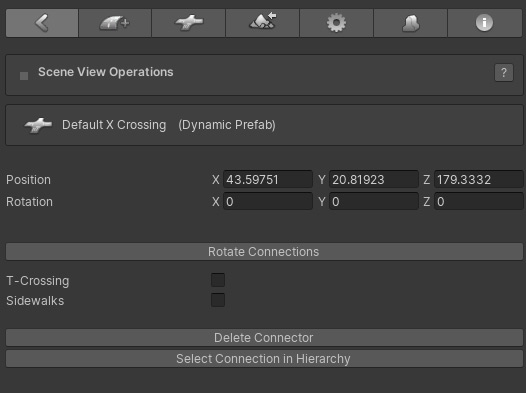Click the Rotate Connections button
Image resolution: width=526 pixels, height=393 pixels.
pyautogui.click(x=264, y=252)
